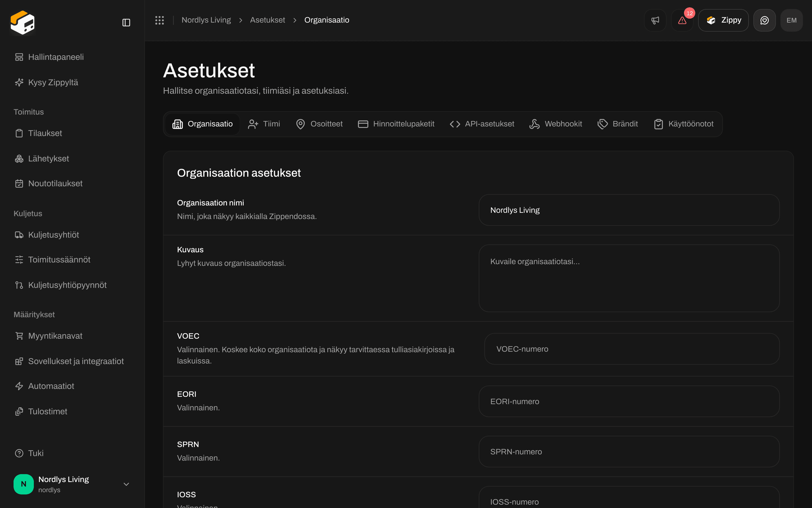The height and width of the screenshot is (508, 812).
Task: Switch to the Käyttöönotot tab
Action: tap(684, 124)
